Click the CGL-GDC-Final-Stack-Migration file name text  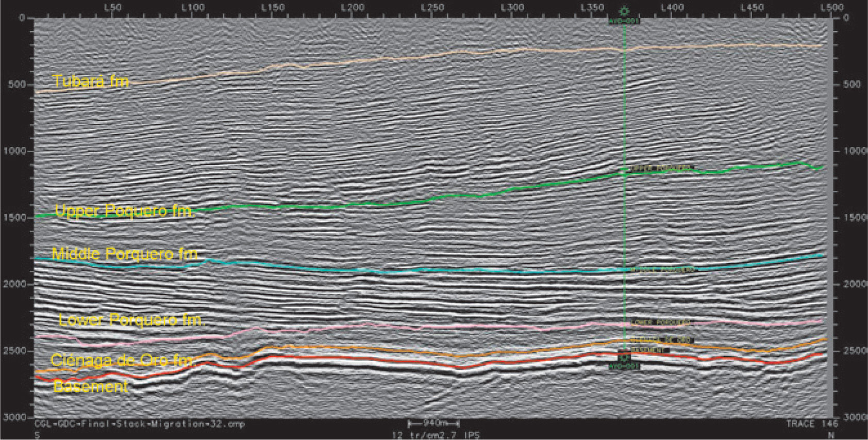pos(139,423)
